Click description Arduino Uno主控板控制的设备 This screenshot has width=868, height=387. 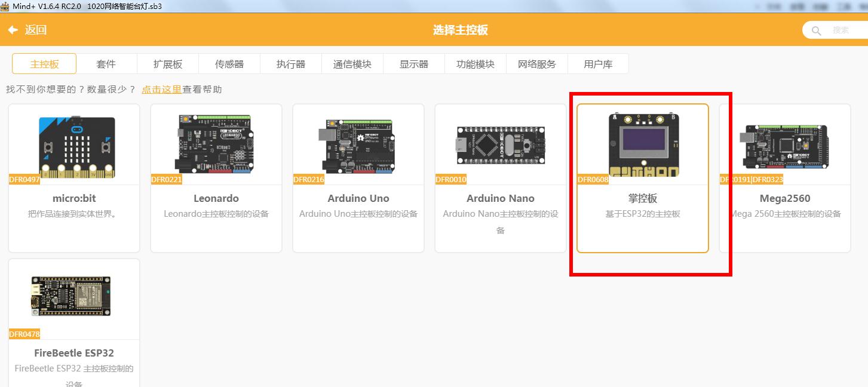[358, 214]
